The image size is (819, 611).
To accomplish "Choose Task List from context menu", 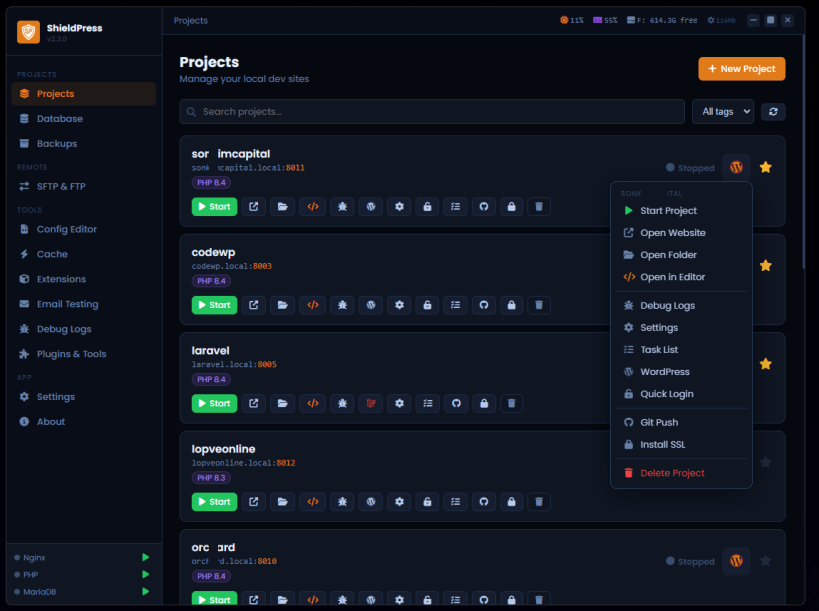I will [x=681, y=350].
